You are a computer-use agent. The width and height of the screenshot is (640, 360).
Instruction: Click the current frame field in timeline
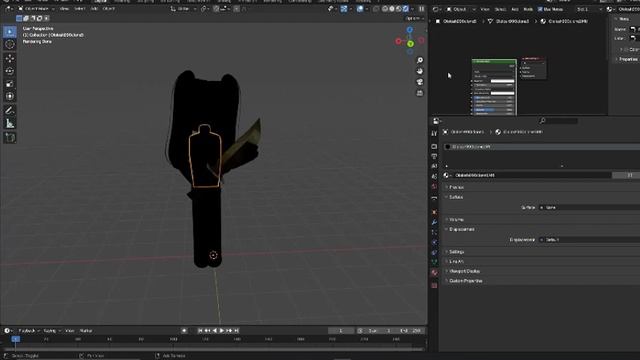point(341,331)
